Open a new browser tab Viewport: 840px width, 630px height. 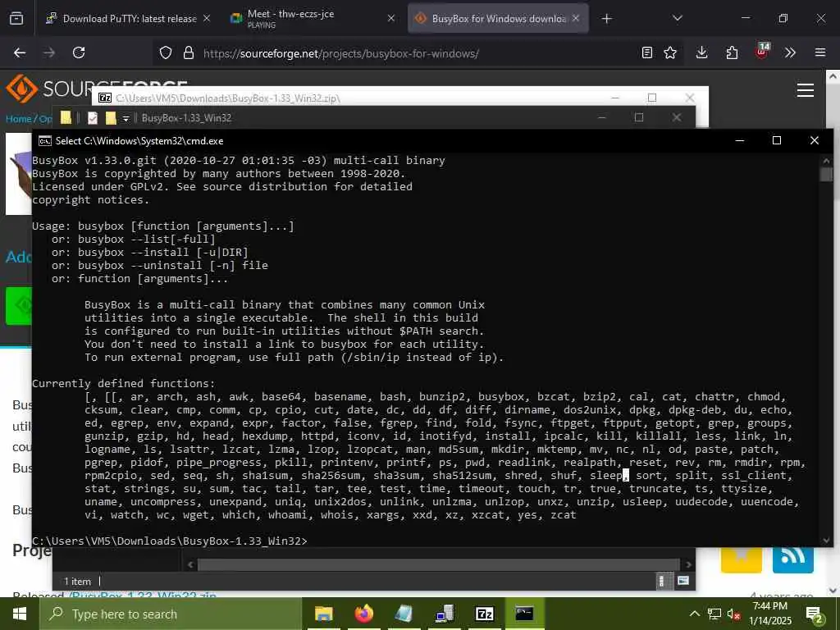click(606, 19)
